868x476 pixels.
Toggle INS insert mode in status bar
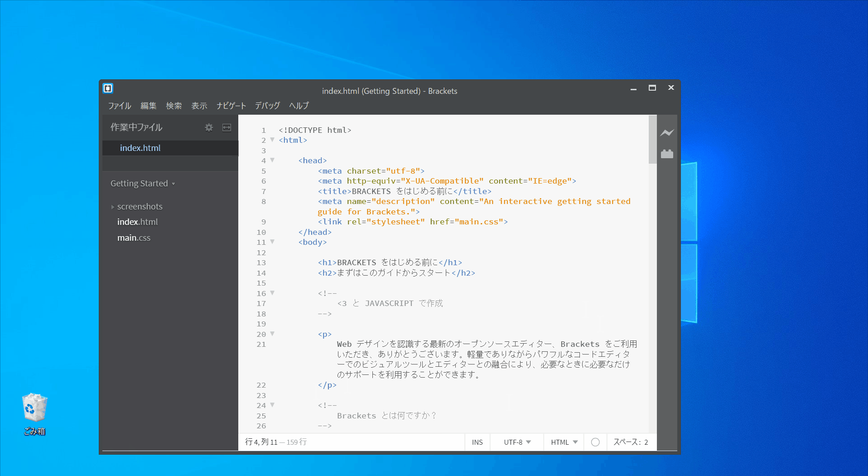point(477,442)
